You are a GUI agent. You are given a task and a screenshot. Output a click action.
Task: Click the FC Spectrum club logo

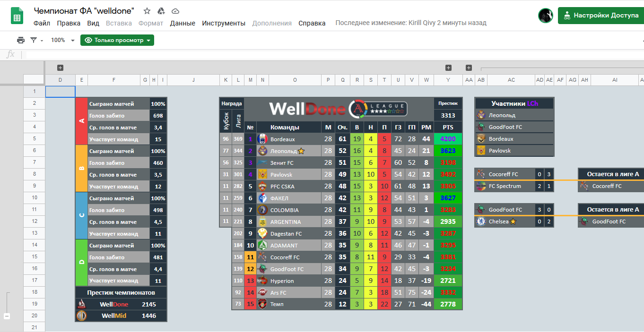point(481,186)
